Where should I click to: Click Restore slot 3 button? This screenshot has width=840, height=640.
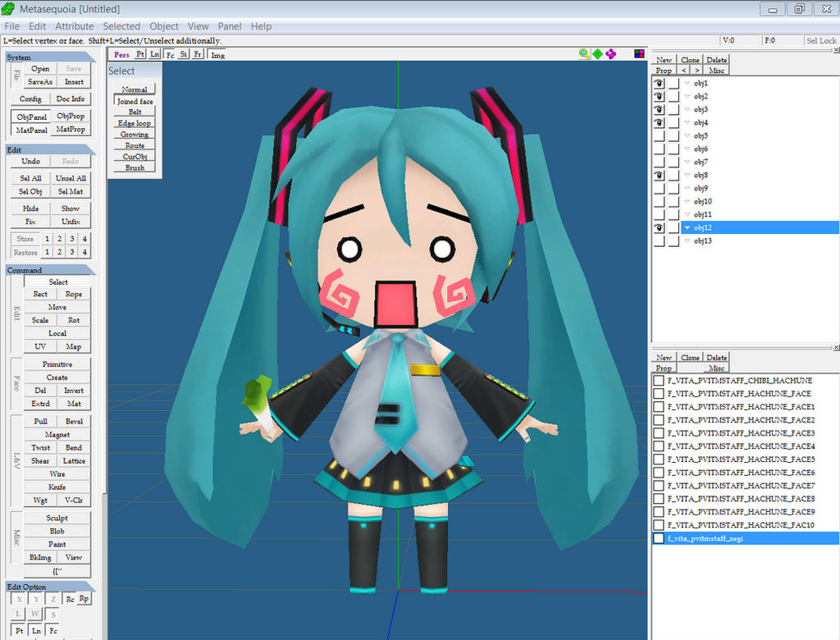pyautogui.click(x=72, y=252)
